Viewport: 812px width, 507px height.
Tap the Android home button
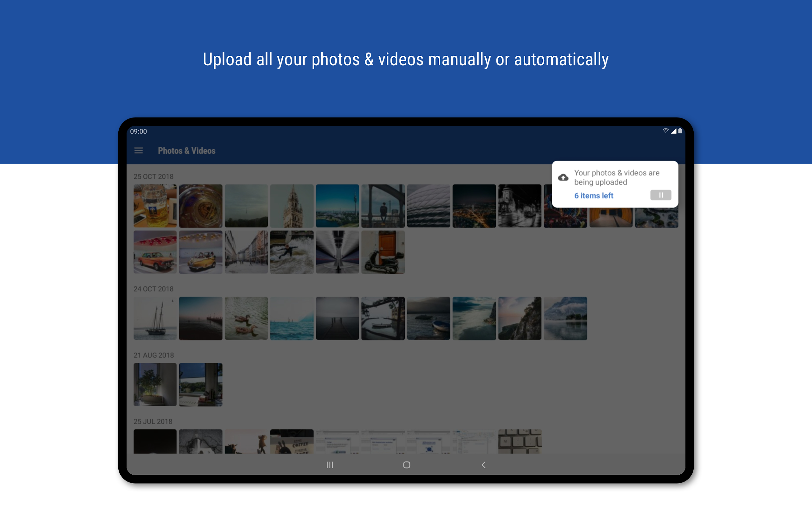point(407,465)
